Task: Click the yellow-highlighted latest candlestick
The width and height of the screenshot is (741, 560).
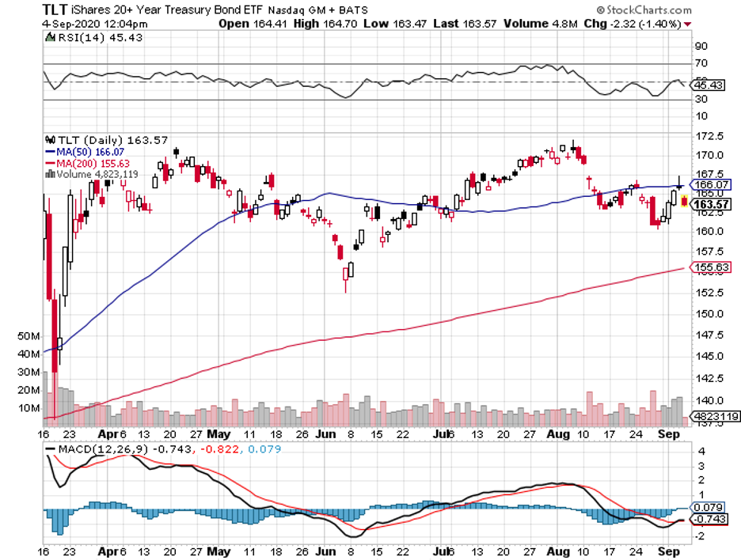Action: pyautogui.click(x=684, y=201)
